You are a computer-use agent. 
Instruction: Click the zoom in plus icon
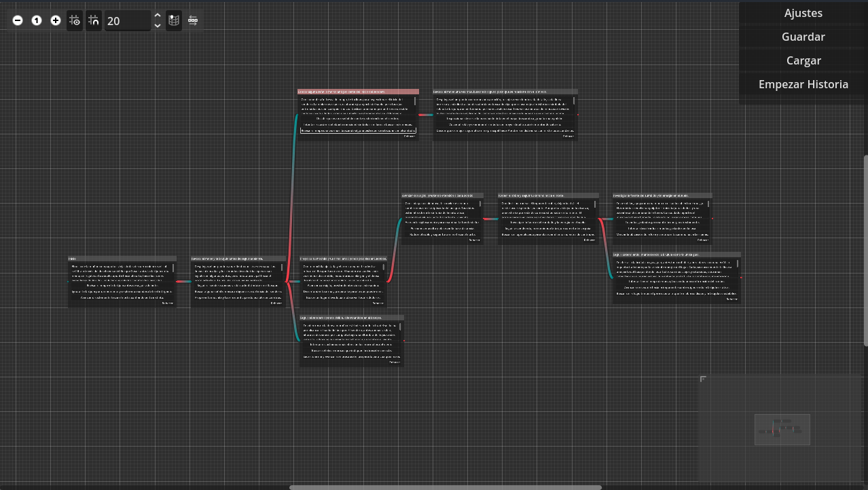click(x=56, y=21)
